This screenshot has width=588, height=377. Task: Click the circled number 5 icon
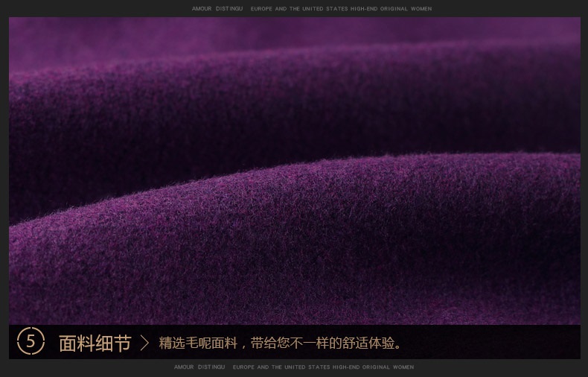[31, 342]
